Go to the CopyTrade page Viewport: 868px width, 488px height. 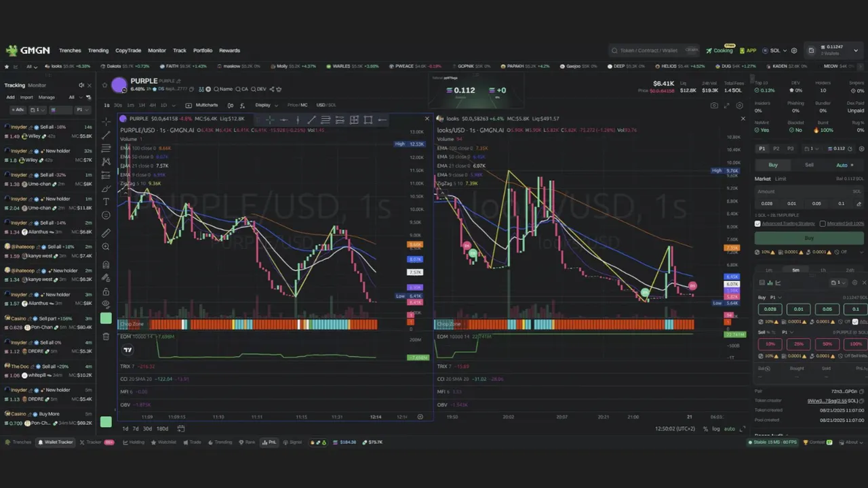click(x=128, y=50)
